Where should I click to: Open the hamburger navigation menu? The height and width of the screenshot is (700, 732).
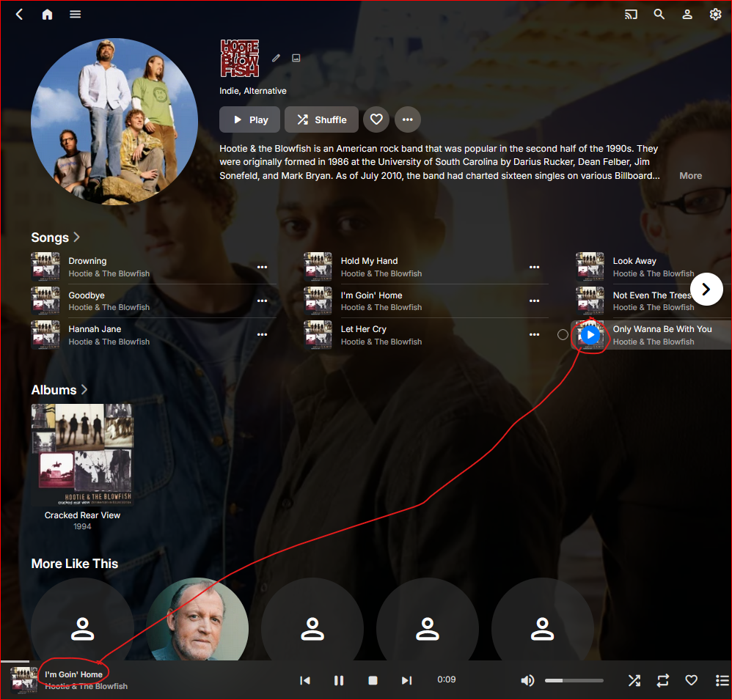[75, 15]
